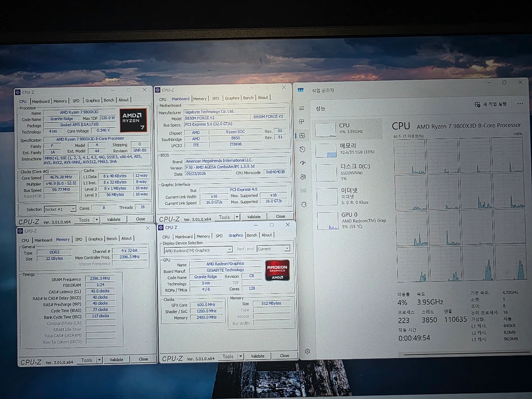Click CAS# Latency 40.0 clocks value

100,291
